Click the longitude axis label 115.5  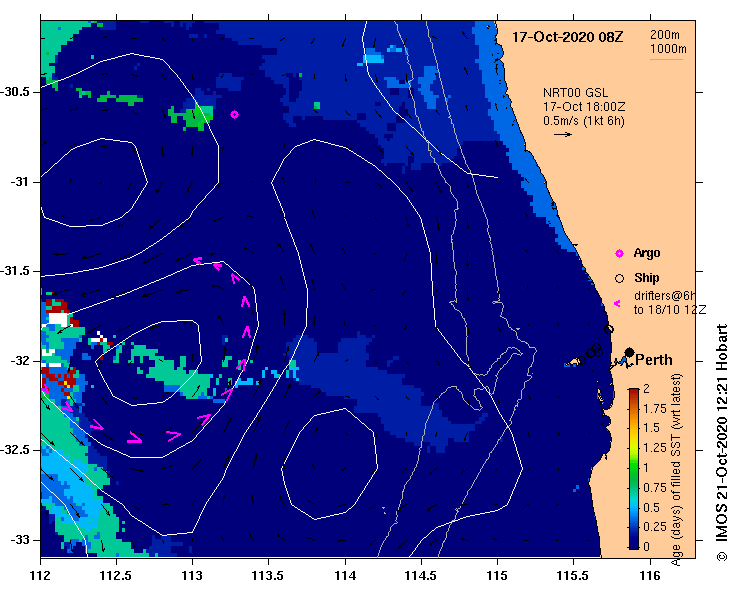point(574,576)
